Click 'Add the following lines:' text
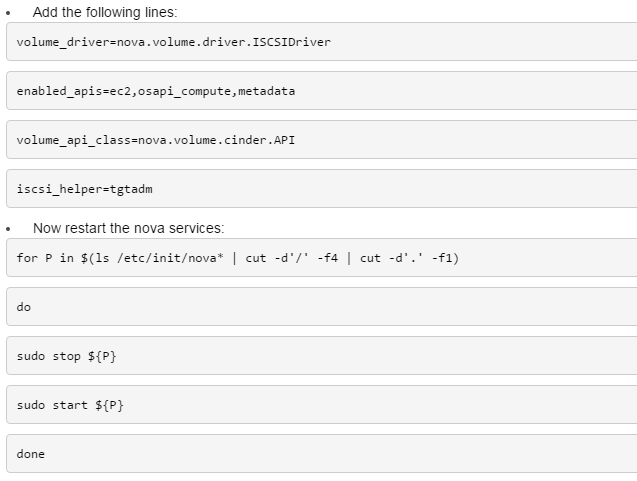 105,12
